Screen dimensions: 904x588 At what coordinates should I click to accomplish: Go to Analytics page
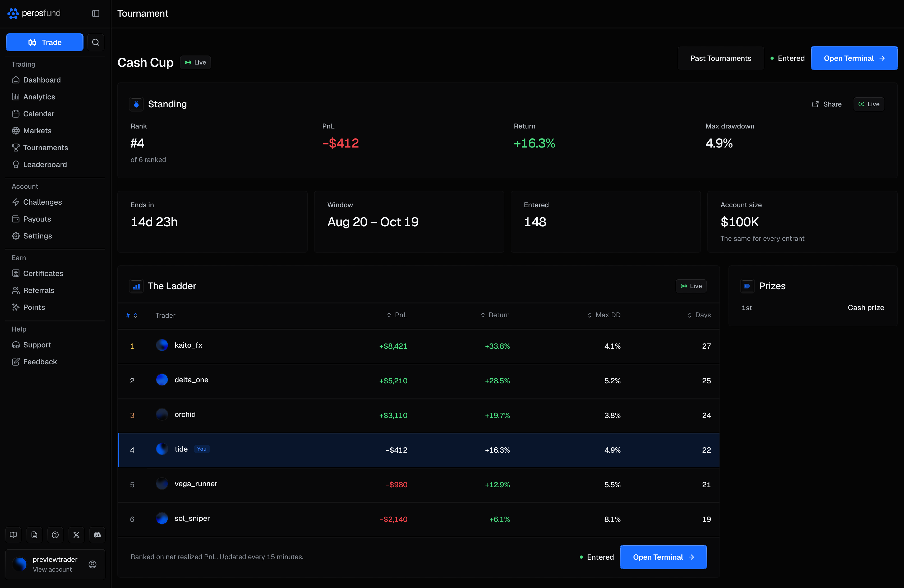pyautogui.click(x=56, y=97)
